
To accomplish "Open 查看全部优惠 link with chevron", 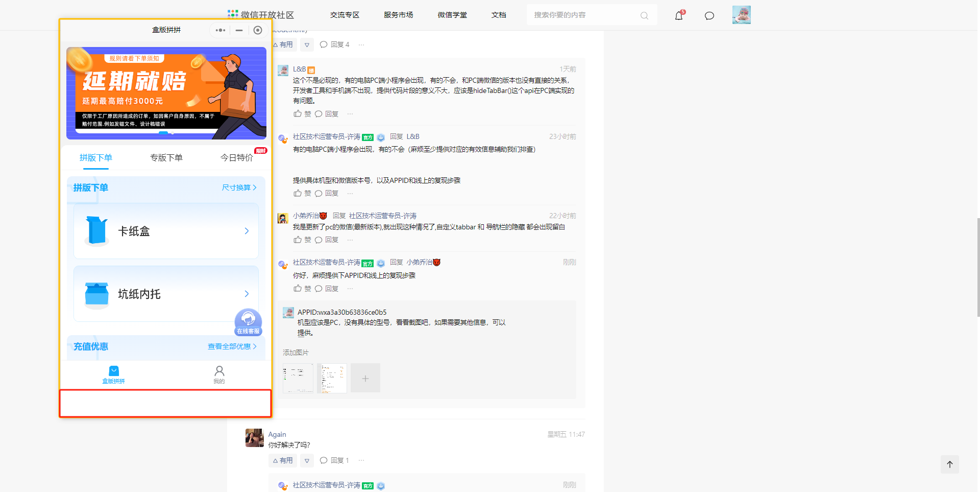I will [232, 346].
